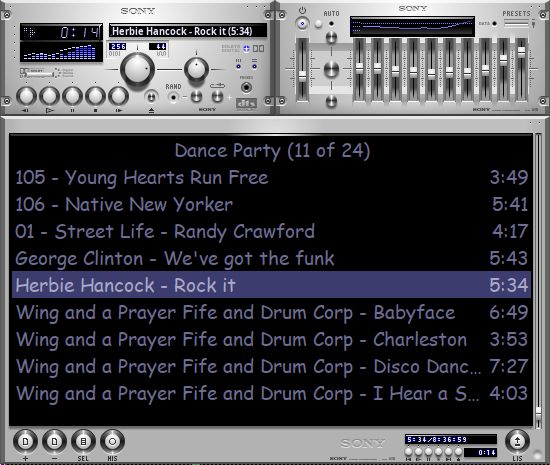This screenshot has height=465, width=550.
Task: Click the playlist mini stop button
Action: (438, 452)
